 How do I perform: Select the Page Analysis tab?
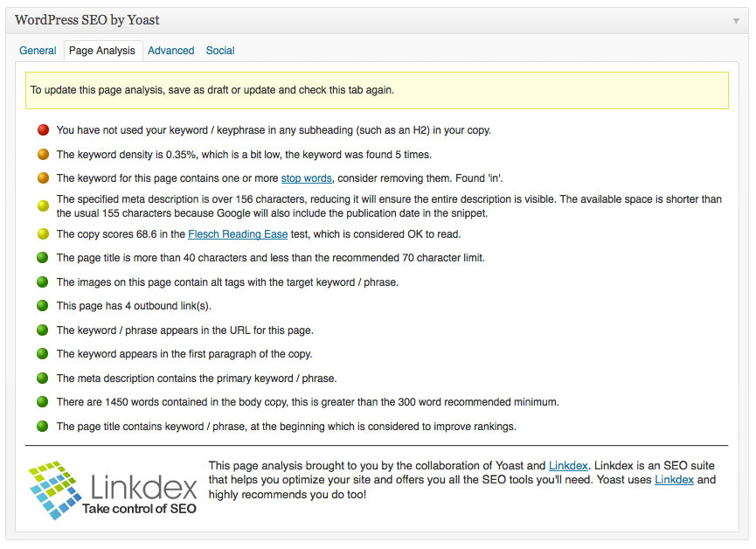[102, 51]
